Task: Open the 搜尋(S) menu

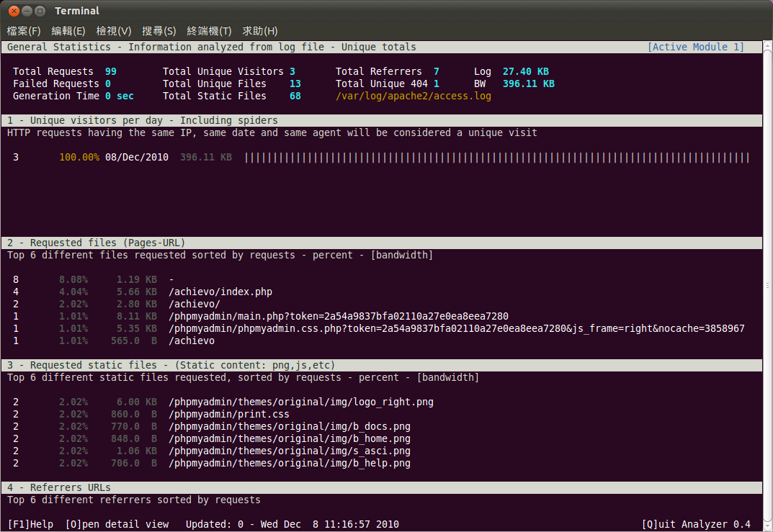Action: pyautogui.click(x=158, y=31)
